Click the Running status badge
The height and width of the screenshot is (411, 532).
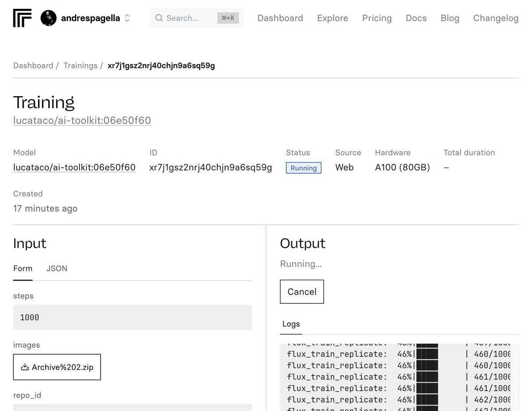pos(304,168)
